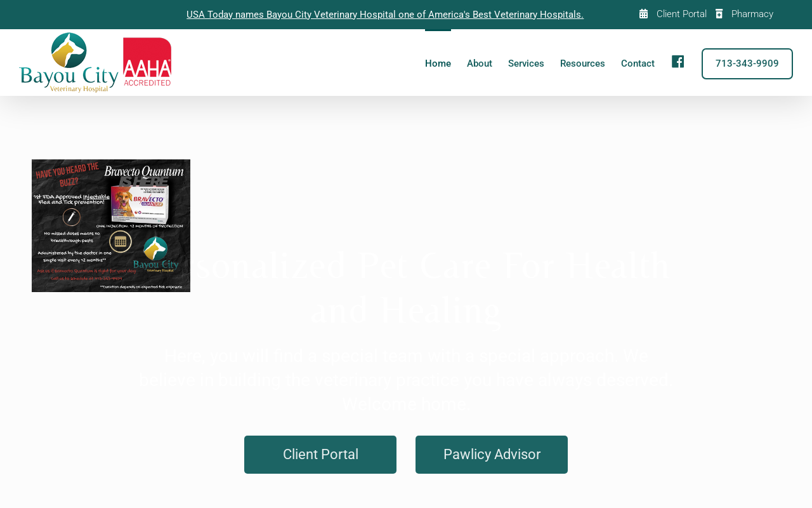Viewport: 812px width, 508px height.
Task: Open the About menu
Action: [x=480, y=63]
